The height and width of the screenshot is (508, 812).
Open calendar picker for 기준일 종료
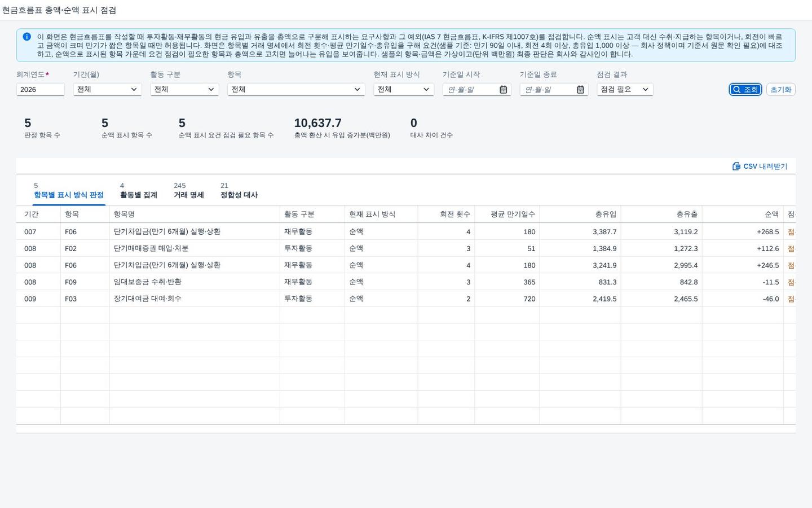[x=580, y=89]
